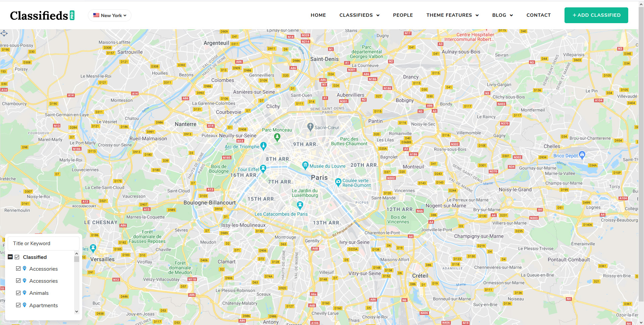644x325 pixels.
Task: Go to the HOME menu item
Action: 318,15
